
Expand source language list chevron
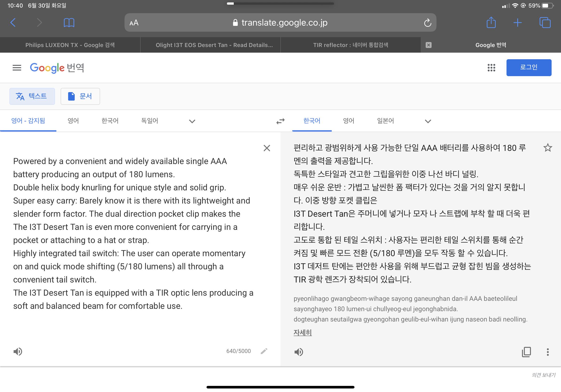click(x=192, y=121)
